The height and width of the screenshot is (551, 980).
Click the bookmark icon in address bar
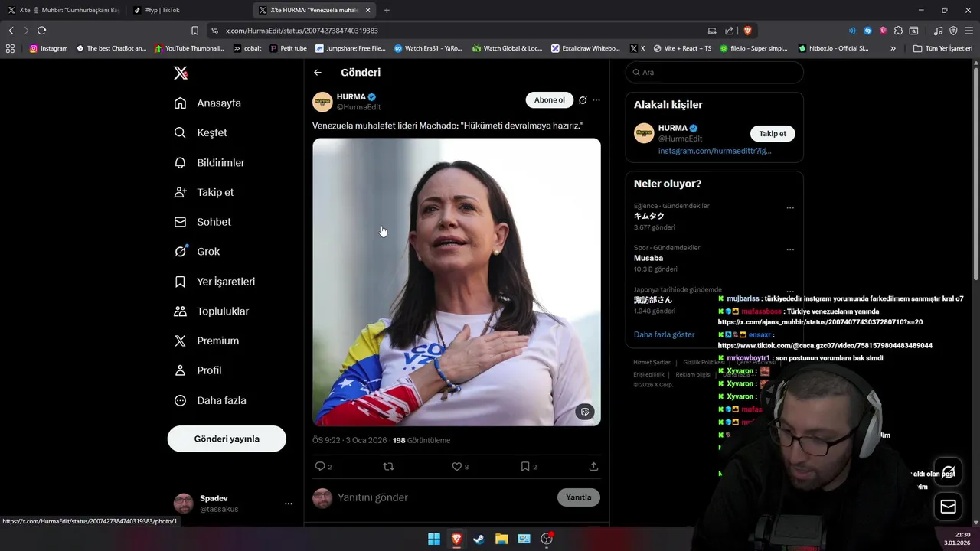point(195,31)
